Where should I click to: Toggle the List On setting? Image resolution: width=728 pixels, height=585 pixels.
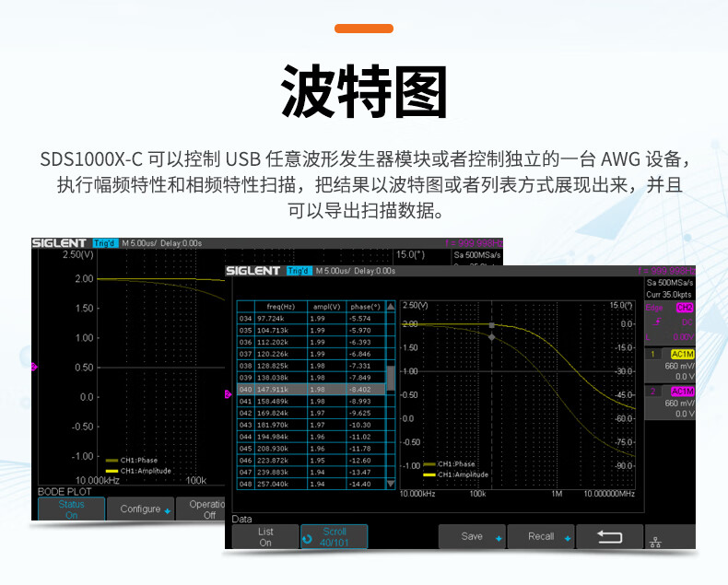click(265, 536)
